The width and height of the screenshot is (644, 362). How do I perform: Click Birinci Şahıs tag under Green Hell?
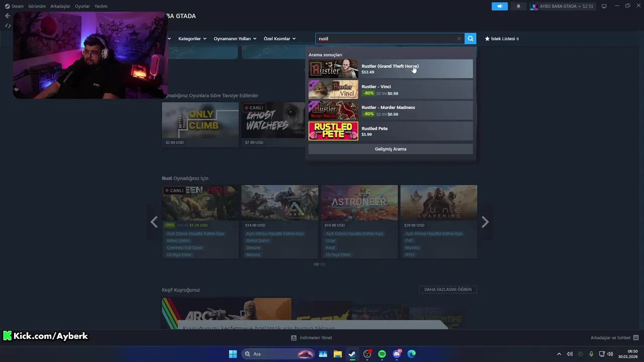point(178,241)
